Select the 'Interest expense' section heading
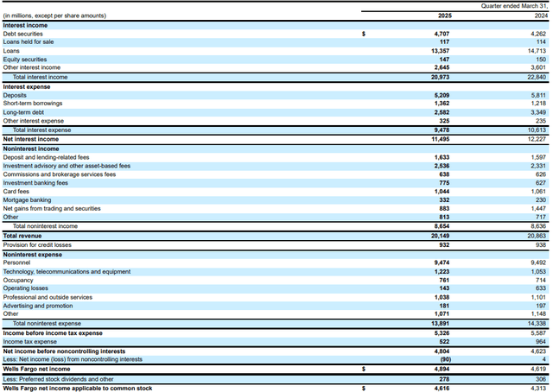The width and height of the screenshot is (553, 392). [x=27, y=86]
